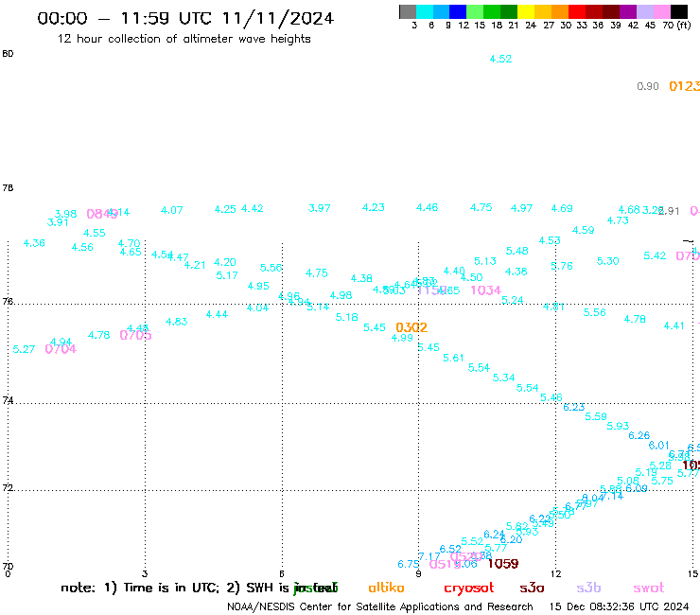
Task: Click the 5.13 wave height value
Action: coord(485,261)
